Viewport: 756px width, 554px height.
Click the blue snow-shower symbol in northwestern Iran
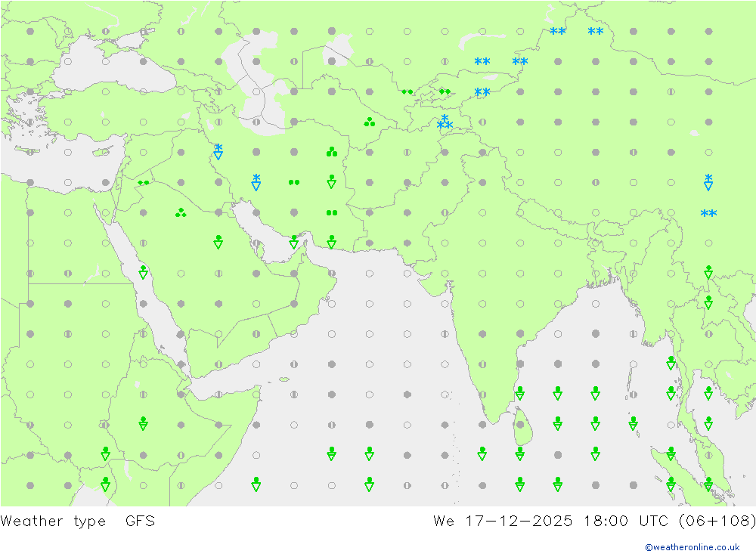(x=218, y=152)
